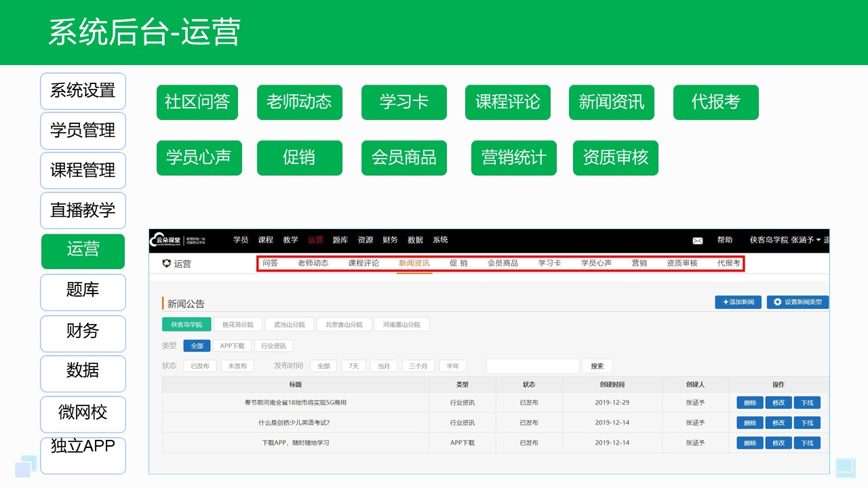This screenshot has width=868, height=488.
Task: Open the 新闻资讯 tab
Action: click(x=414, y=263)
